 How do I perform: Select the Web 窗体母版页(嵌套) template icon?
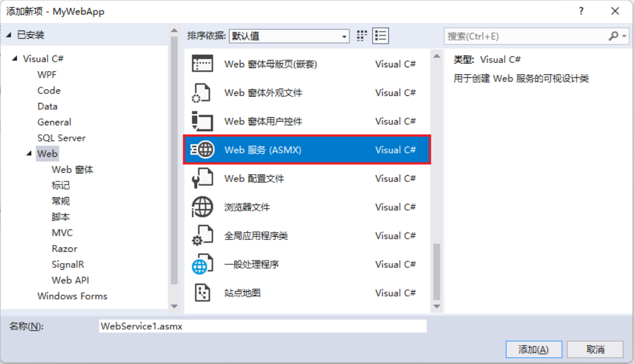pos(202,64)
